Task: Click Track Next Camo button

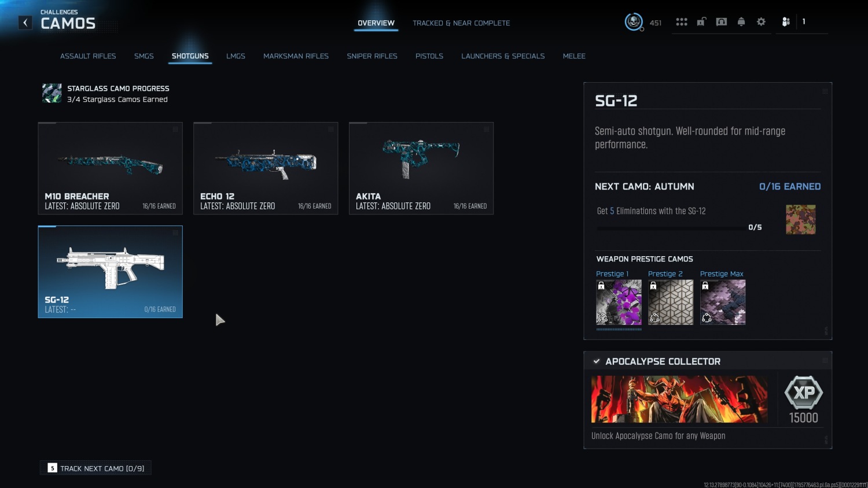Action: point(95,468)
